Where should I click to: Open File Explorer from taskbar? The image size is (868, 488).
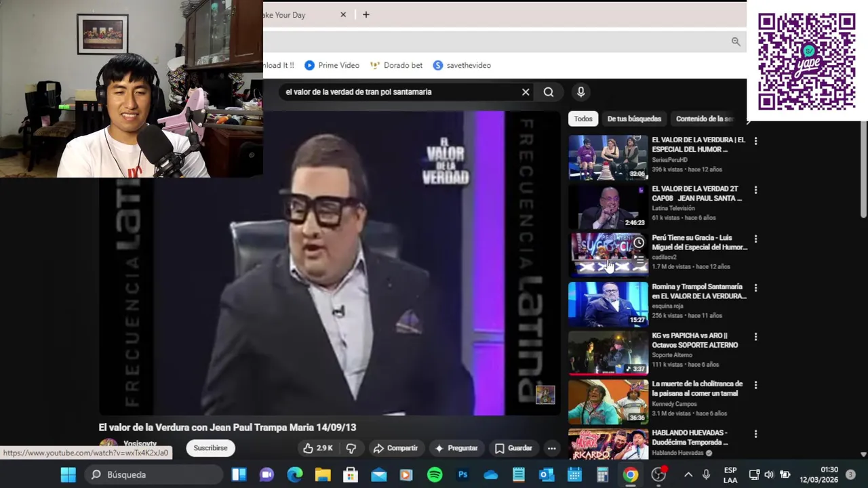(322, 475)
